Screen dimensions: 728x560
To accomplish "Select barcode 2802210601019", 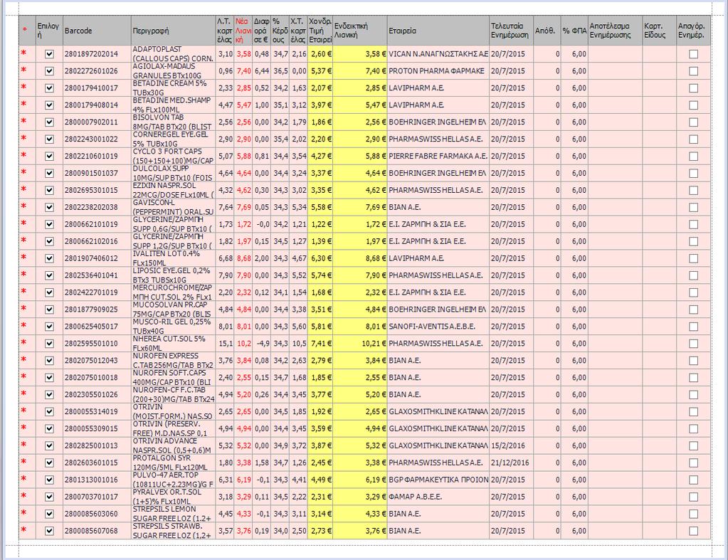I will [x=97, y=157].
